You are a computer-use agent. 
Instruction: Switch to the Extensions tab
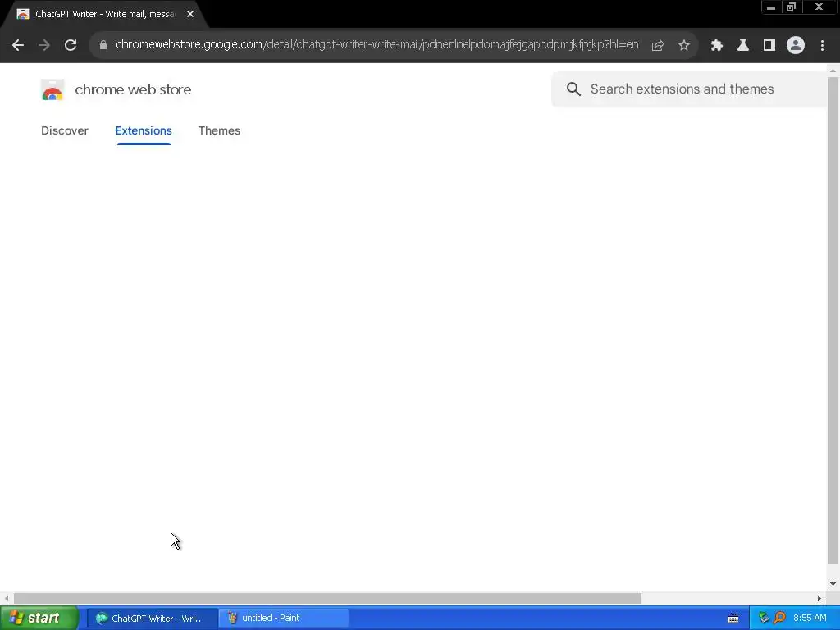tap(144, 130)
